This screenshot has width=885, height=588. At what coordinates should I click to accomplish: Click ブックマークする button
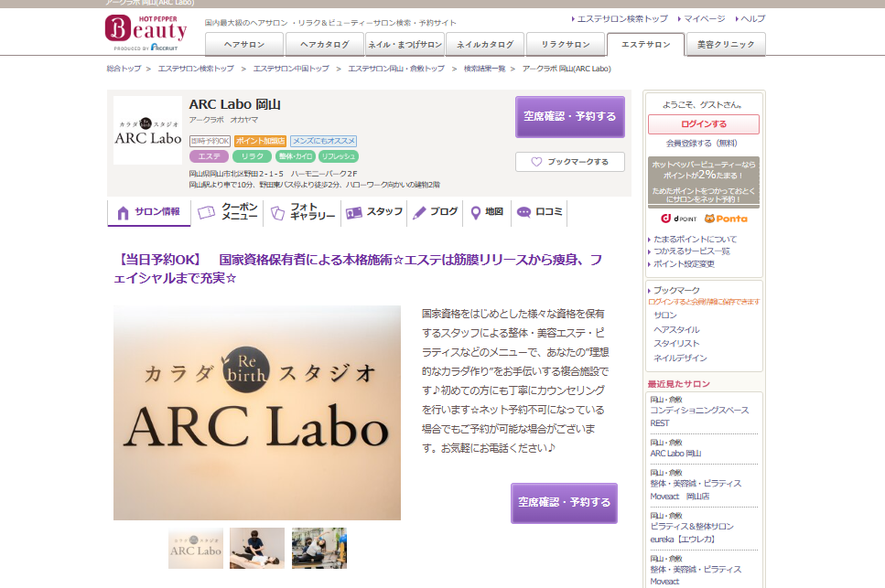coord(569,162)
